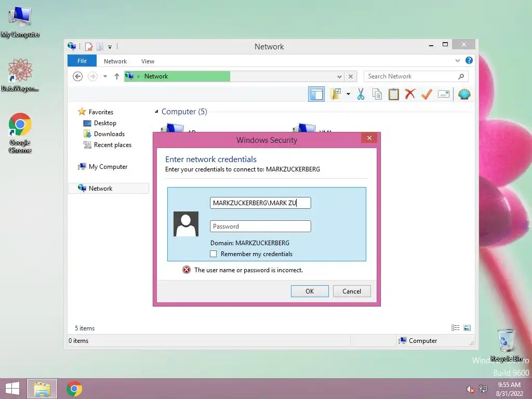
Task: Open File Explorer from taskbar
Action: pos(42,389)
